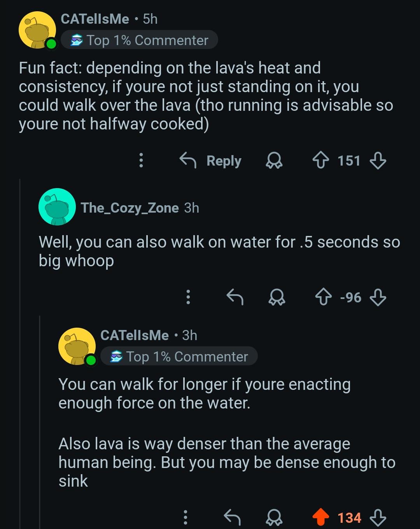
Task: Click reply arrow under the 134-point comment
Action: click(233, 517)
